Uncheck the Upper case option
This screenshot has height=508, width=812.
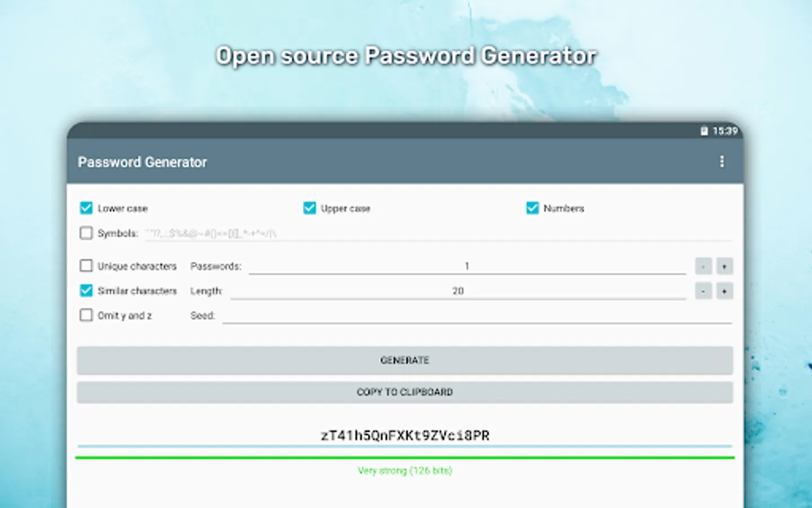[309, 208]
